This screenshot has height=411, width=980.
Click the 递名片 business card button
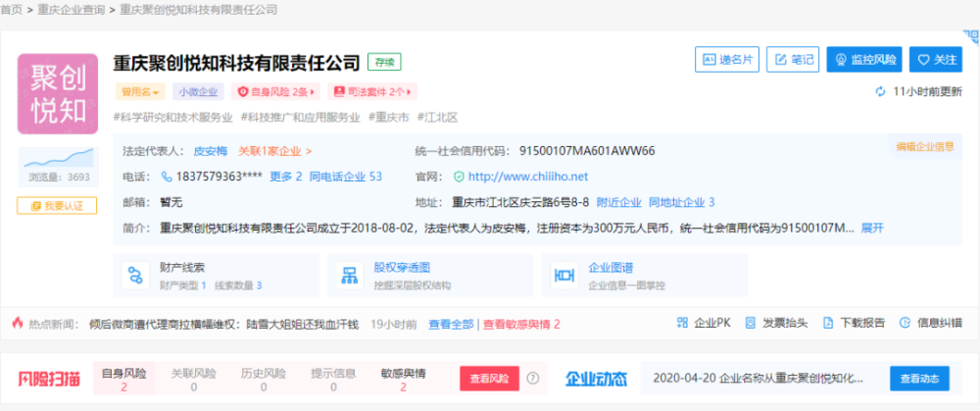point(727,60)
